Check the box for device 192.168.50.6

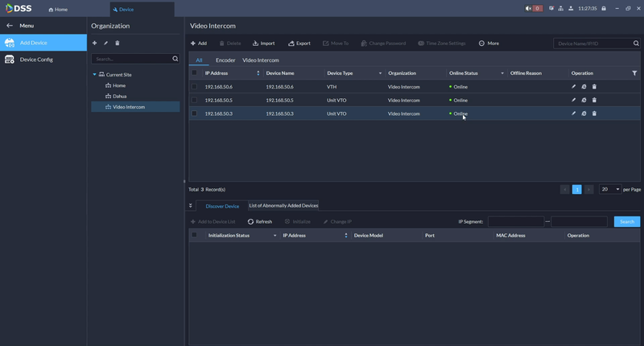[194, 86]
